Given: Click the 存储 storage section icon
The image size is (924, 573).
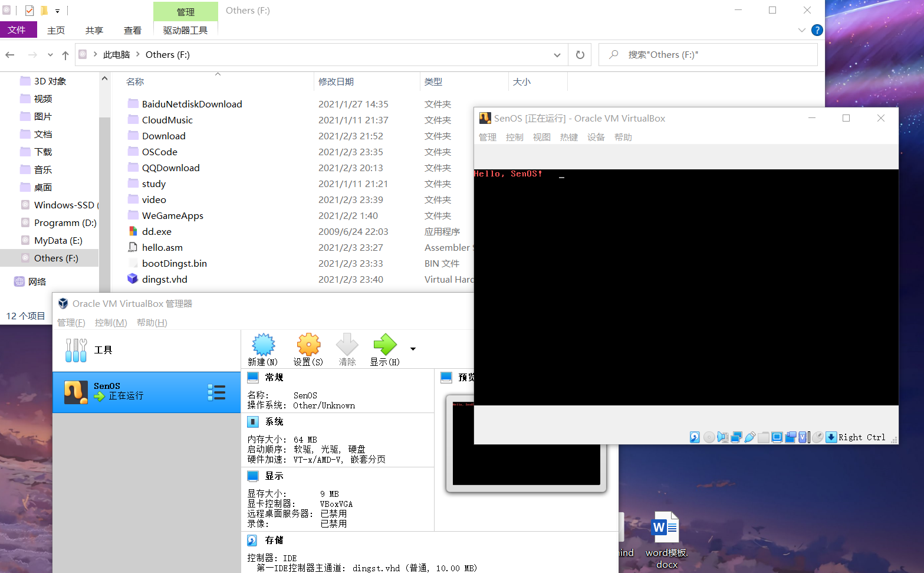Looking at the screenshot, I should [252, 540].
